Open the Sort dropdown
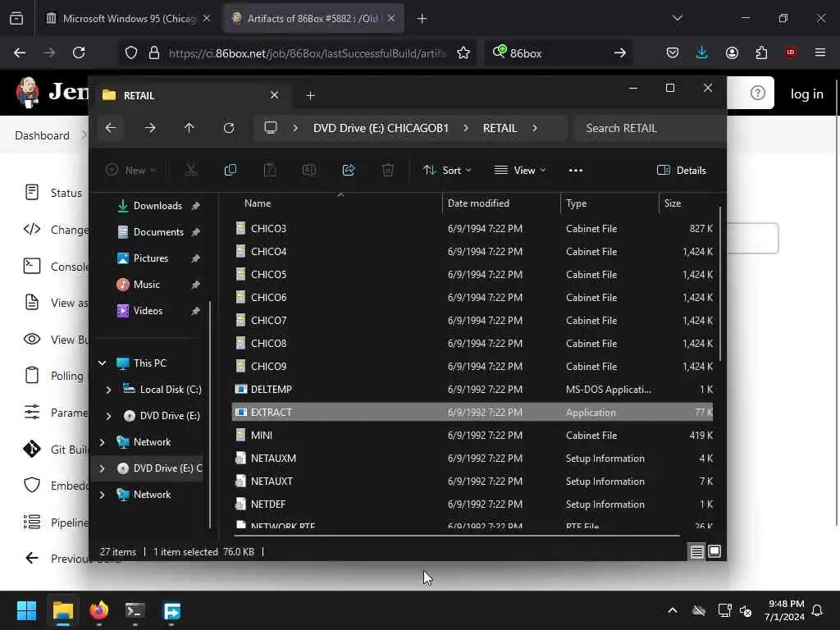 pos(447,171)
